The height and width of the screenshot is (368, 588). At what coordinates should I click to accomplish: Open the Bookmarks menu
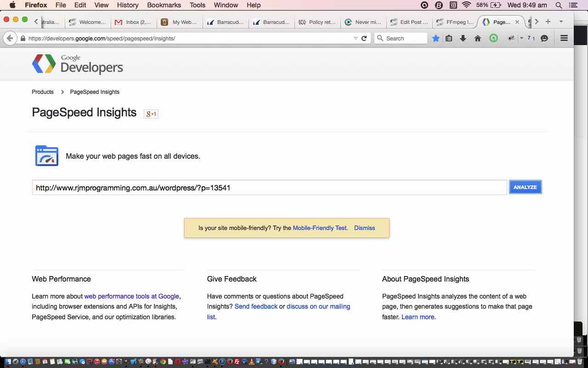point(164,5)
